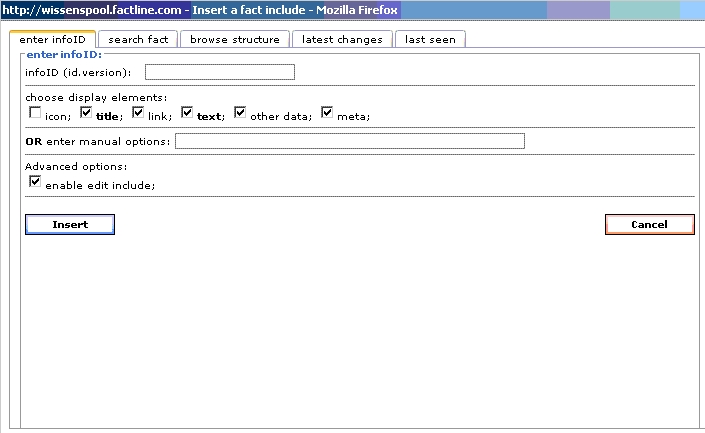Go to the latest changes tab
This screenshot has height=433, width=705.
[x=342, y=39]
